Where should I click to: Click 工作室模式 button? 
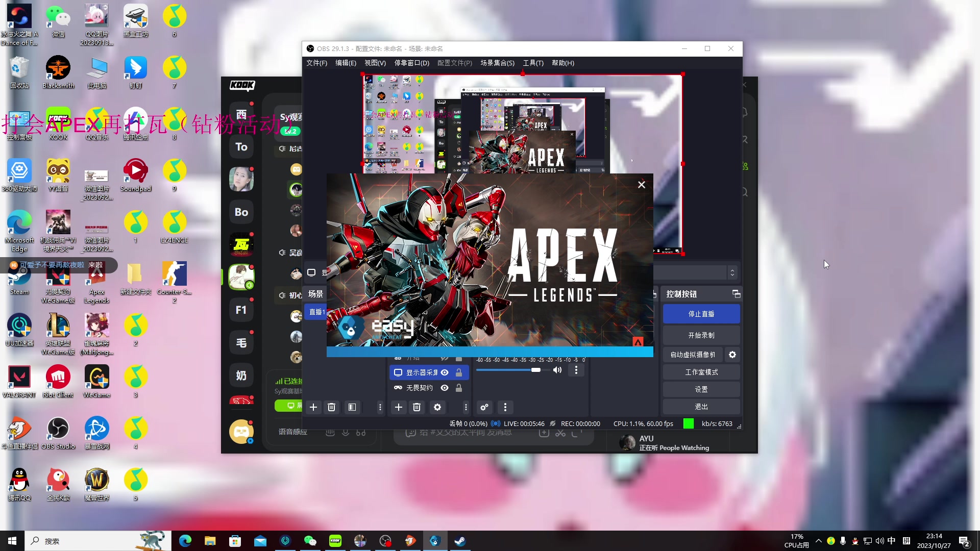[x=701, y=372]
